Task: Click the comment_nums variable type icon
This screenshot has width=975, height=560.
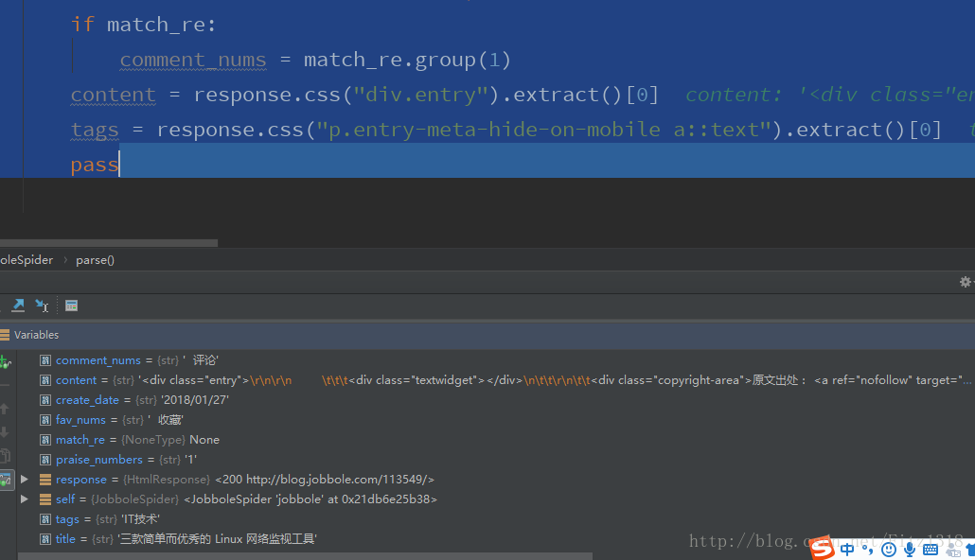Action: coord(45,359)
